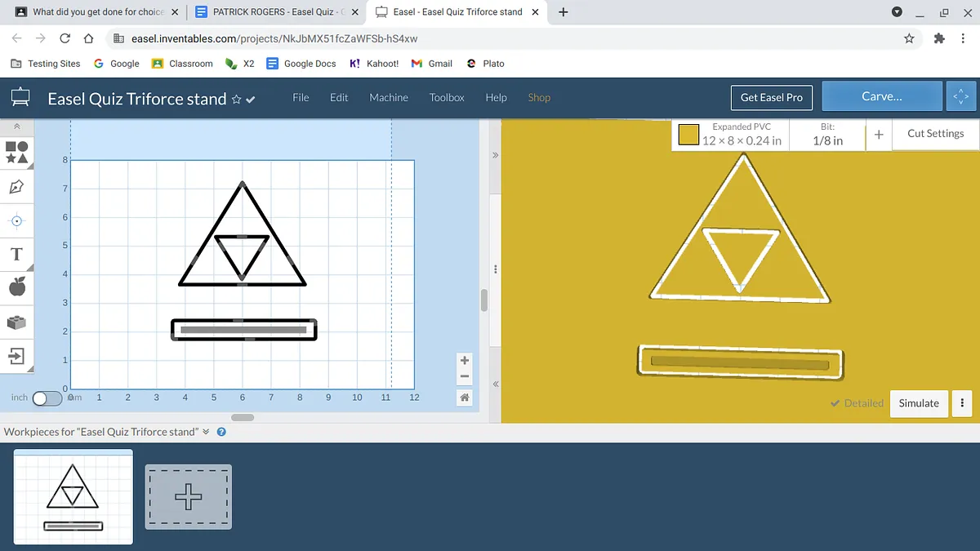The width and height of the screenshot is (980, 551).
Task: Open Cut Settings panel
Action: click(935, 134)
